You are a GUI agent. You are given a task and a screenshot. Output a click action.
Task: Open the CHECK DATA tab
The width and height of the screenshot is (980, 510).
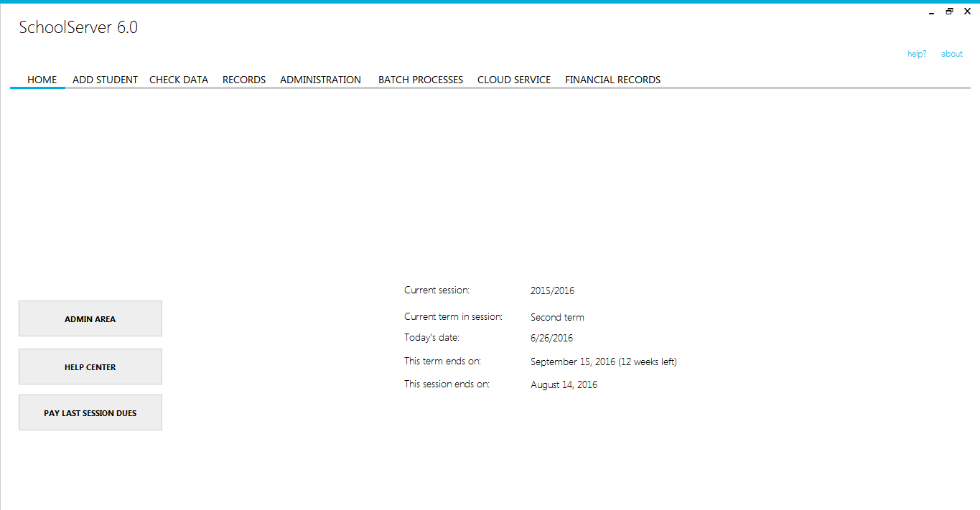[x=179, y=80]
